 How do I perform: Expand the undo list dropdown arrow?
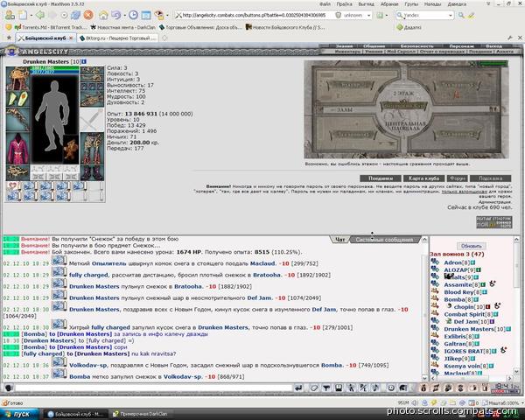click(124, 16)
